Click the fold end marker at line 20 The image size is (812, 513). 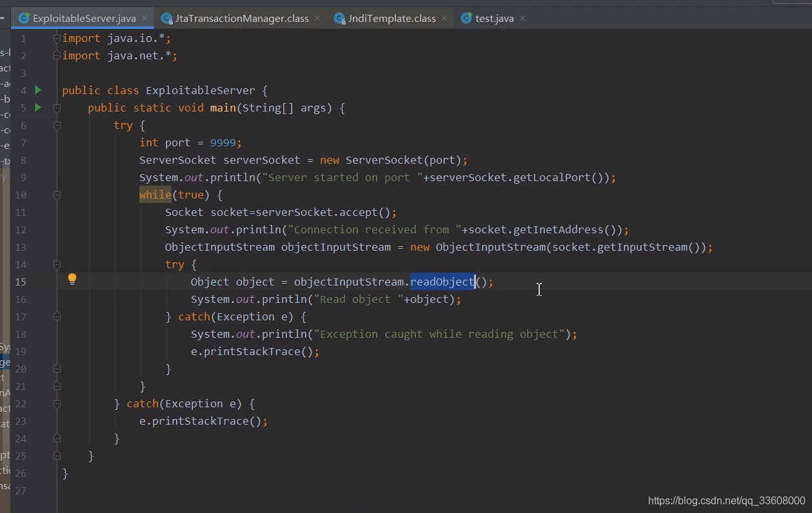pyautogui.click(x=57, y=369)
